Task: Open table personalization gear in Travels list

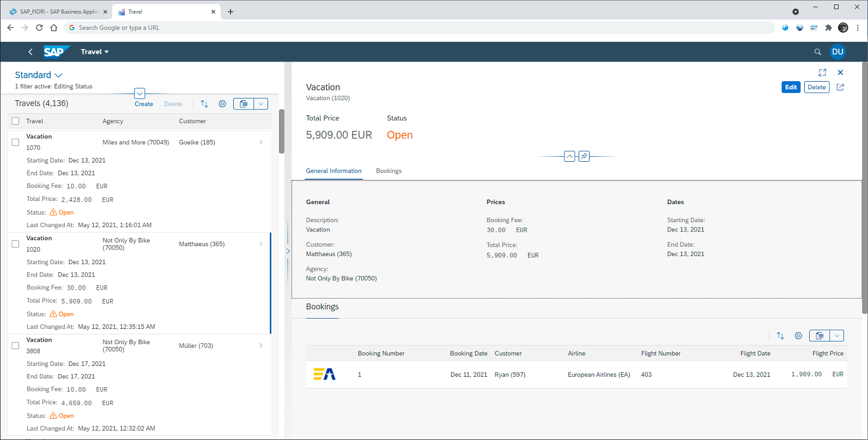Action: 222,103
